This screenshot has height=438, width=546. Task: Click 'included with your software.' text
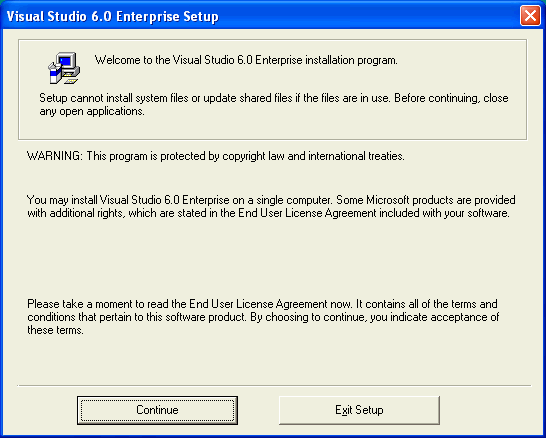pos(444,213)
